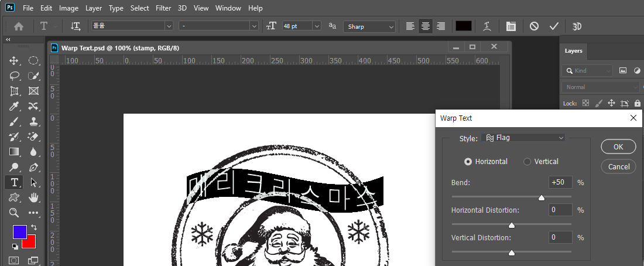Open Create Warped Text from options bar
Screen dimensions: 644x266
coord(487,26)
